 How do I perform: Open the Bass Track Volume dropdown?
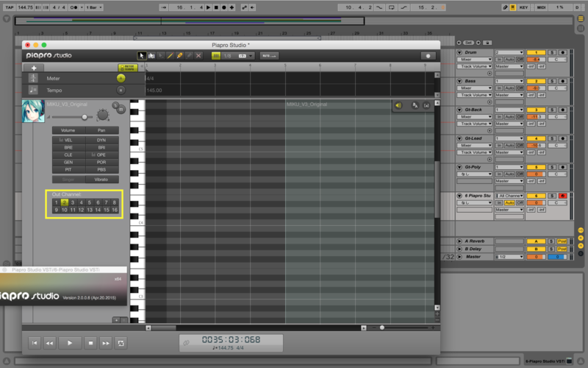click(x=474, y=95)
